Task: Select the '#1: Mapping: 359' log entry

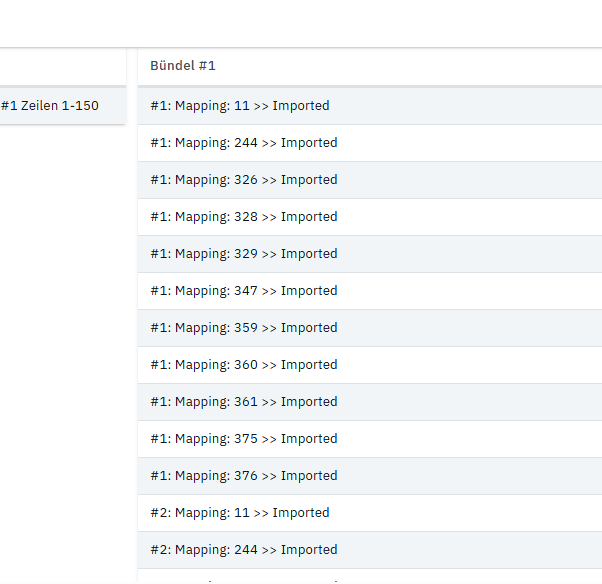Action: 244,328
